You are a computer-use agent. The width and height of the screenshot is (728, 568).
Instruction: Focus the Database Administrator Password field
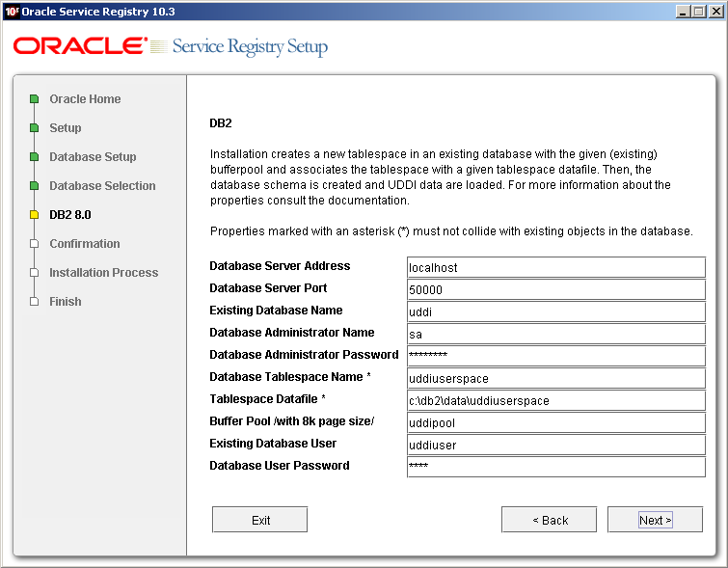pos(556,356)
